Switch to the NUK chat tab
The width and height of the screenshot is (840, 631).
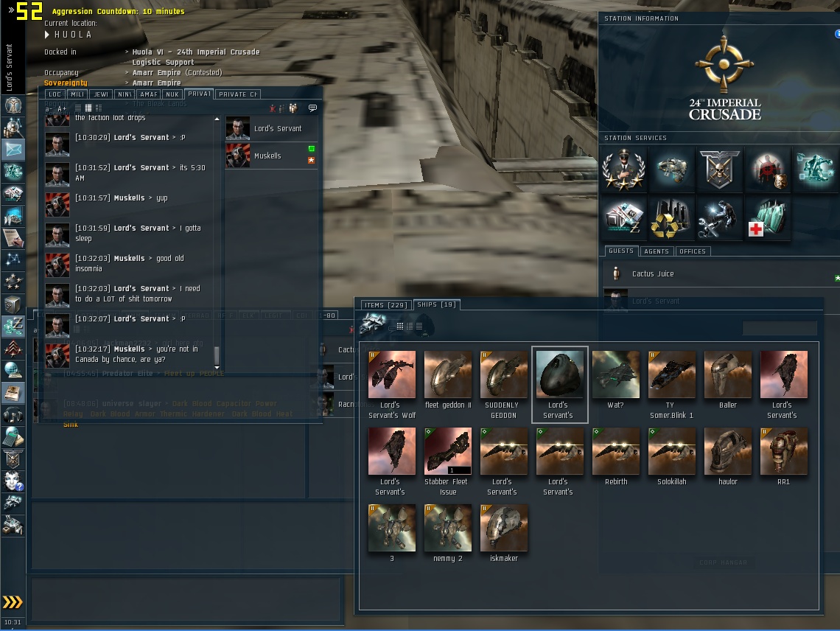(172, 94)
